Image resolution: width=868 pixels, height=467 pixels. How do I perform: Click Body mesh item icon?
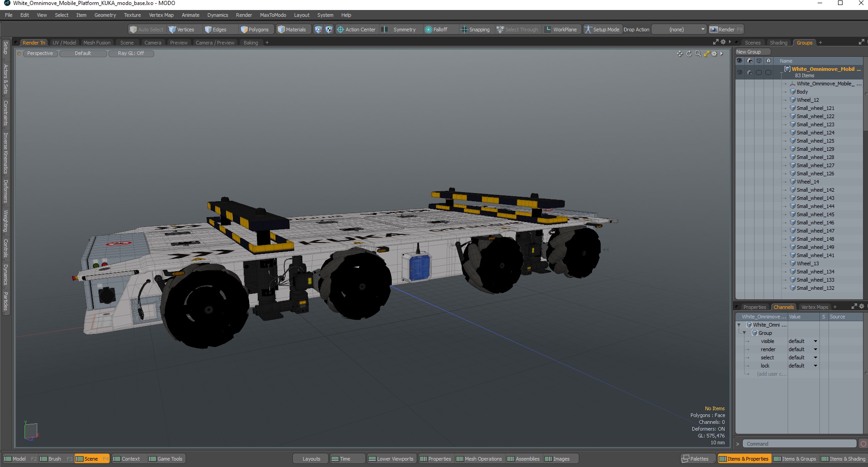793,92
